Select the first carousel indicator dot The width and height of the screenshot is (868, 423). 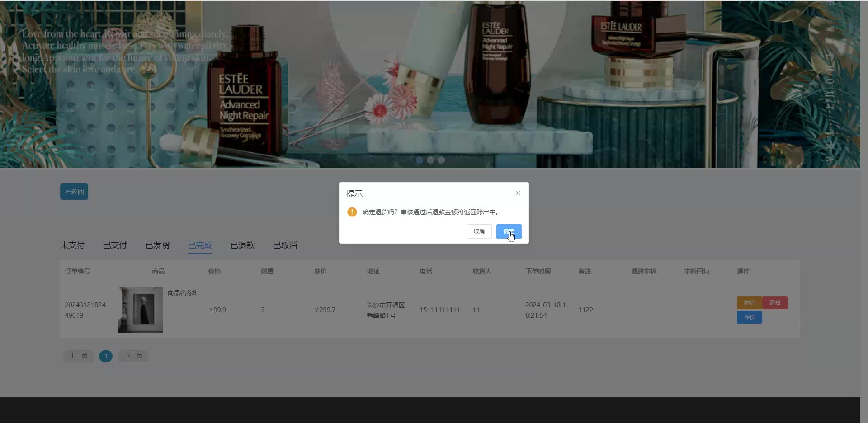[420, 160]
